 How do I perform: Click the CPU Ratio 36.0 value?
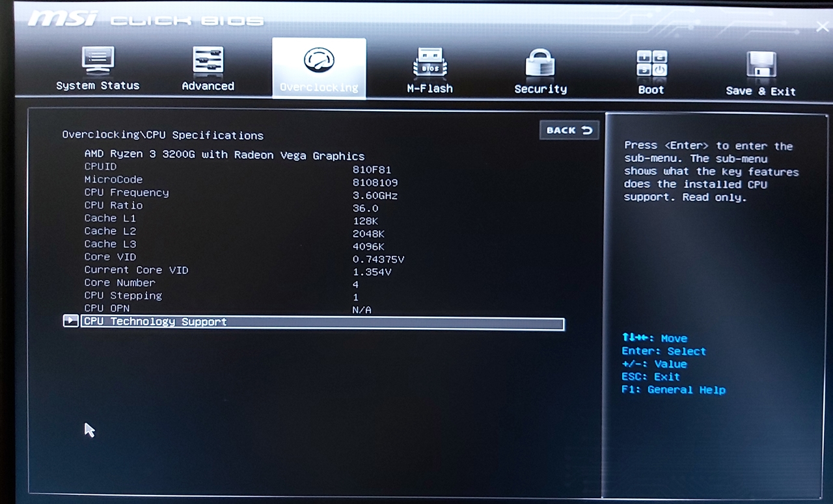tap(365, 209)
